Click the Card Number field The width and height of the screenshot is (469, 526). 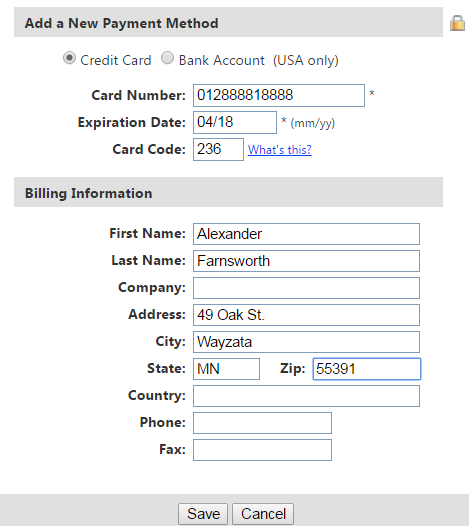[x=279, y=96]
